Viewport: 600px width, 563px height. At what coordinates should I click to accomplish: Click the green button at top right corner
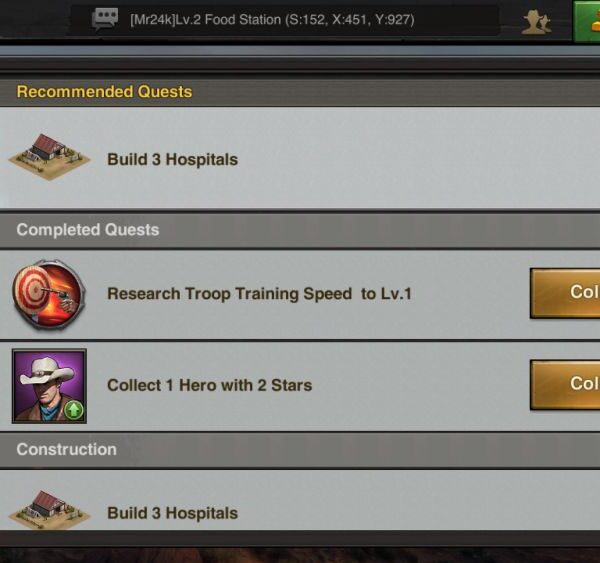587,21
